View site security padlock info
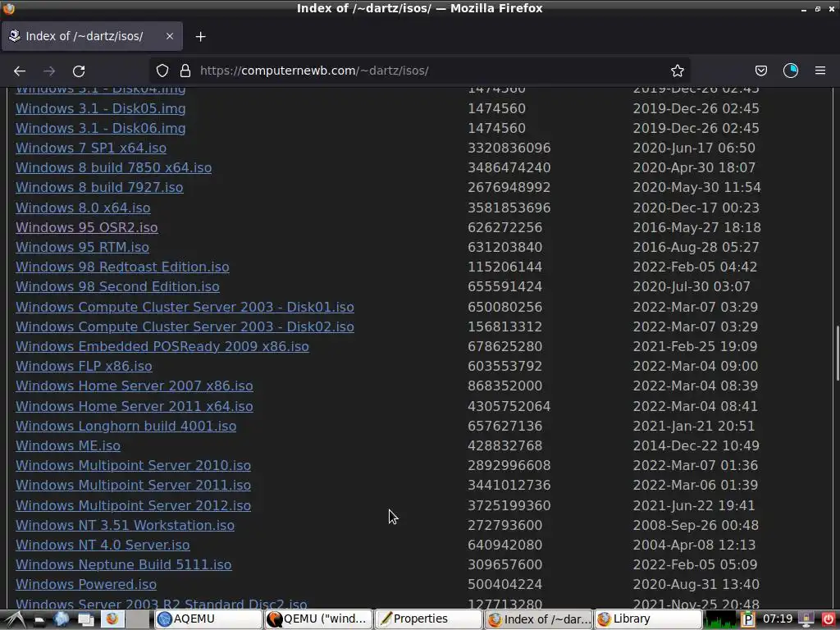This screenshot has width=840, height=630. [x=185, y=71]
